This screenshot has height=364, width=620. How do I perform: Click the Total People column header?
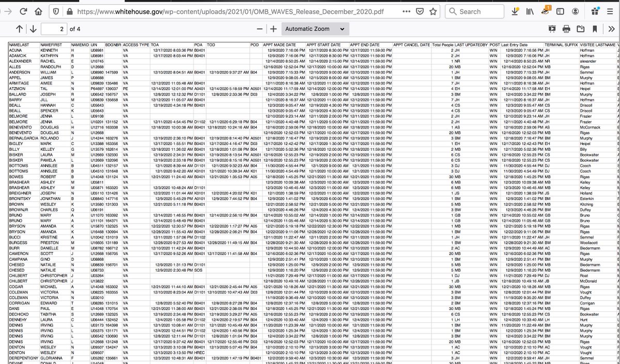[443, 45]
